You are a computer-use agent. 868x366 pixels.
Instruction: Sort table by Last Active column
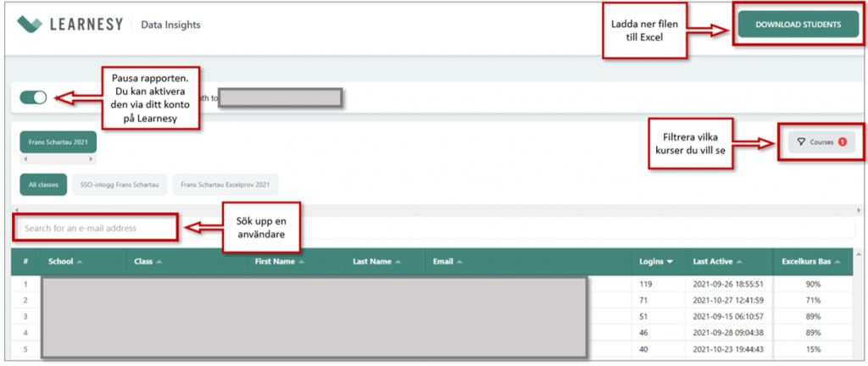point(717,262)
